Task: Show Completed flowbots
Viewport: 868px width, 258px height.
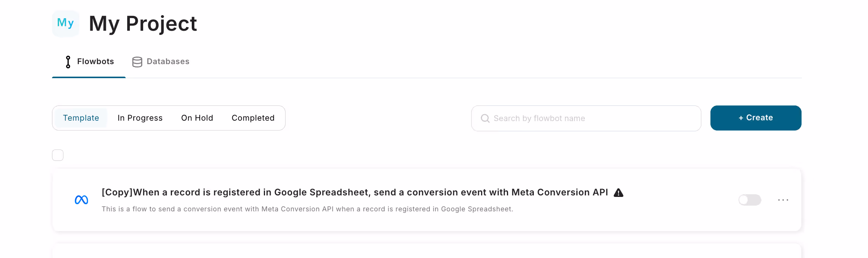Action: pos(253,118)
